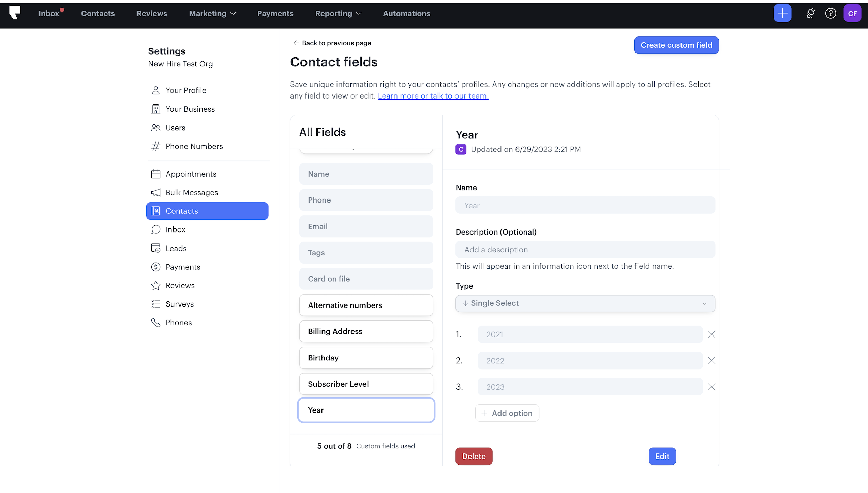Open the Appointments settings section
Image resolution: width=868 pixels, height=493 pixels.
coord(191,174)
